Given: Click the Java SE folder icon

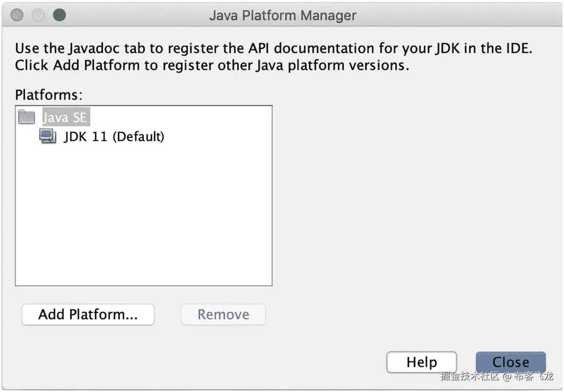Looking at the screenshot, I should 27,117.
